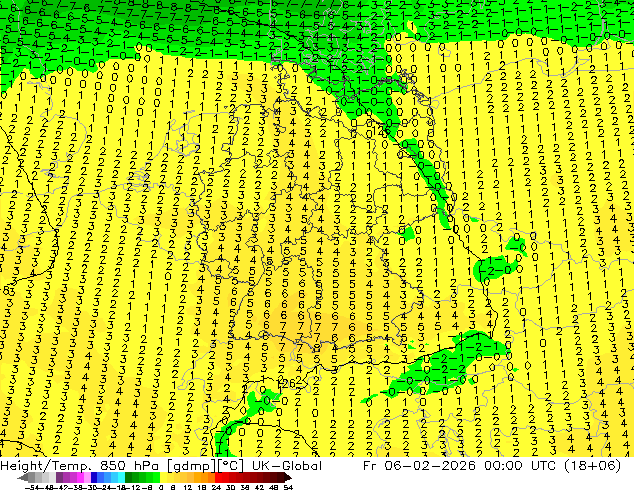Click the '(18+06)' forecast run text
The image size is (634, 490).
(x=594, y=466)
